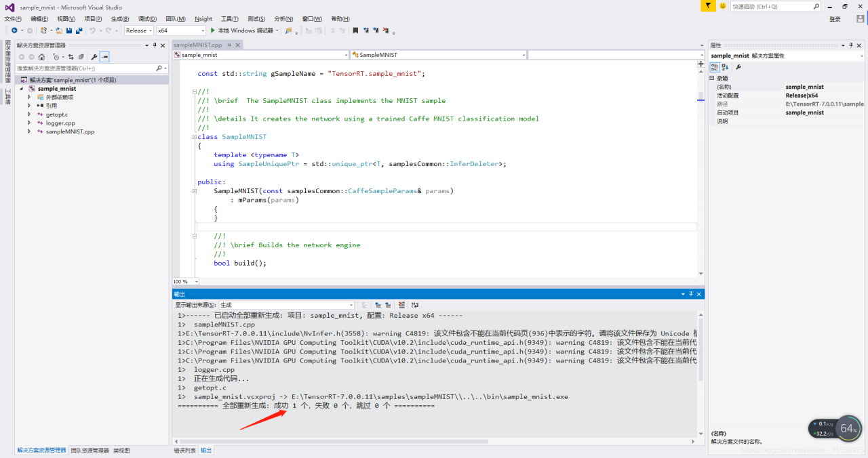Click the 快速启动 quick launch search box

[x=775, y=6]
